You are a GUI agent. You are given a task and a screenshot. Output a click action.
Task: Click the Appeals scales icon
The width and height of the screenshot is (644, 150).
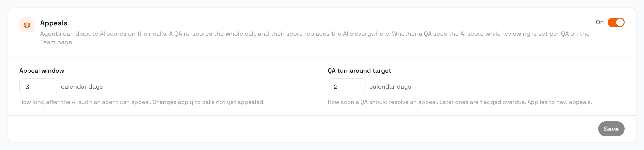27,25
